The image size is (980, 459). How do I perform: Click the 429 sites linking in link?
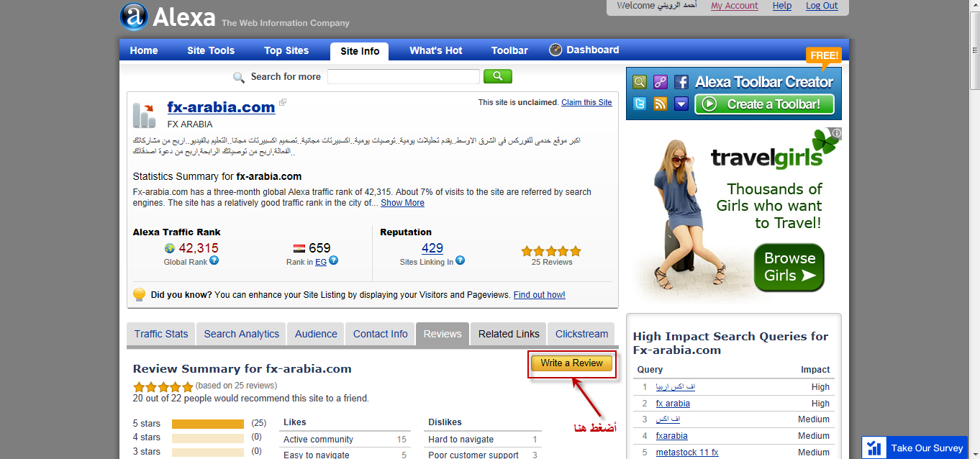[x=432, y=248]
